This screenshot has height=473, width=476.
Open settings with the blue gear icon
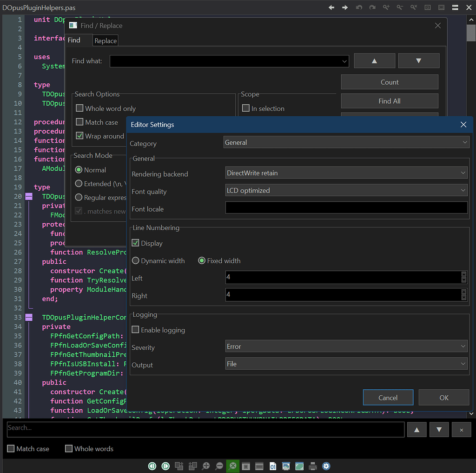pos(326,466)
